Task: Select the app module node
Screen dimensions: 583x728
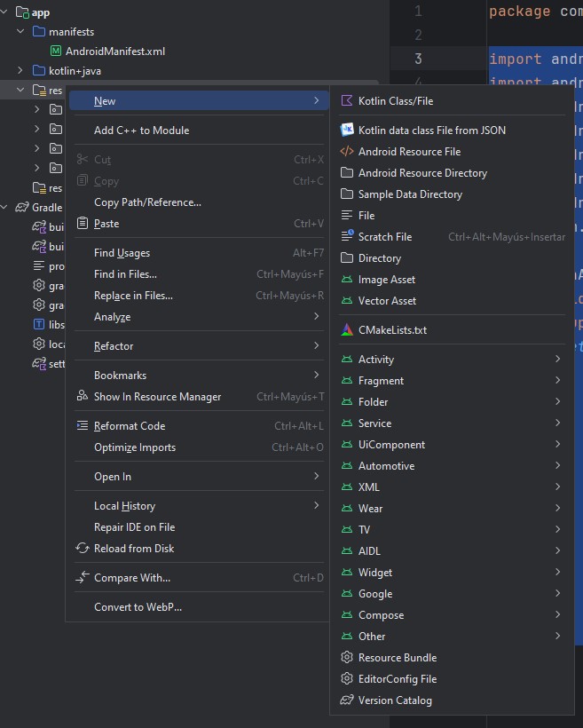Action: tap(40, 12)
